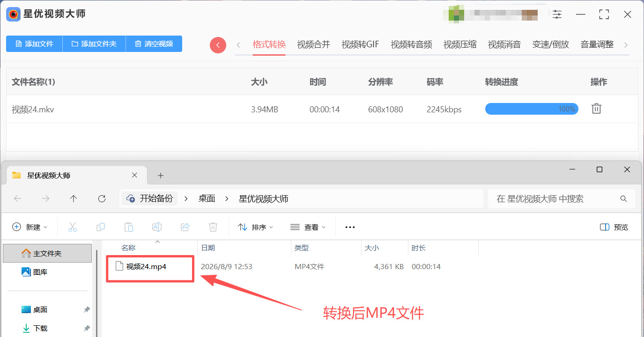Click 添加文件夹 button
Viewport: 644px width, 337px height.
[94, 44]
